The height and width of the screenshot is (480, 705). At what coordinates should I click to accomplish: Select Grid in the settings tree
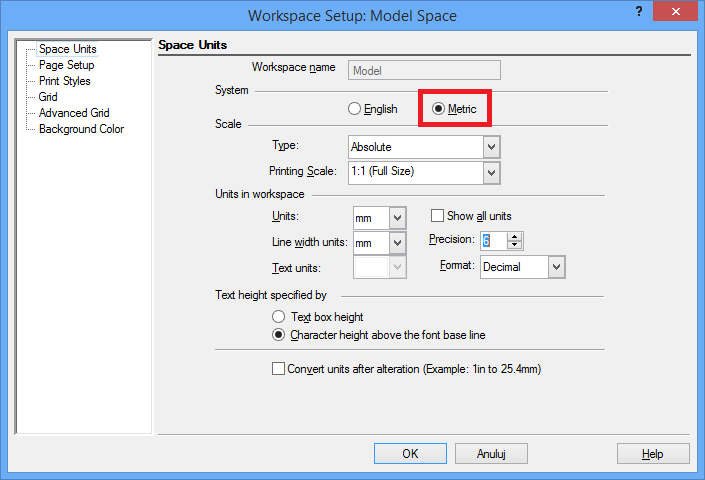[48, 97]
